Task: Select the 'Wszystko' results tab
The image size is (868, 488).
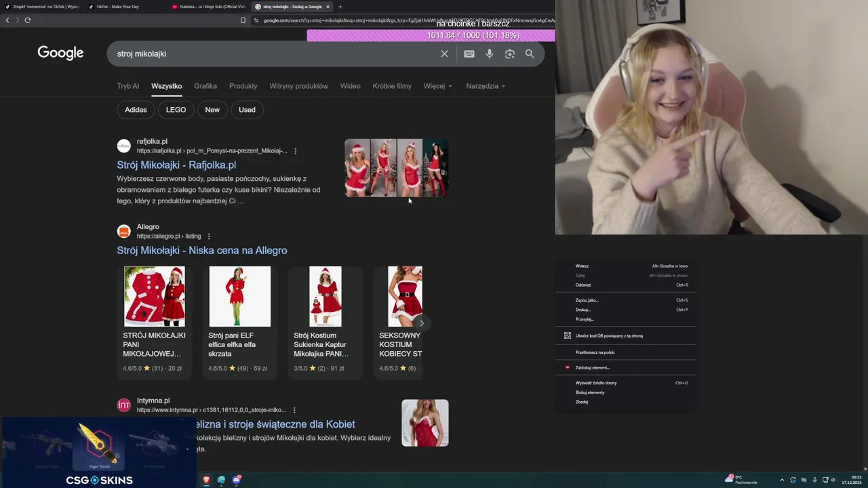Action: click(166, 86)
